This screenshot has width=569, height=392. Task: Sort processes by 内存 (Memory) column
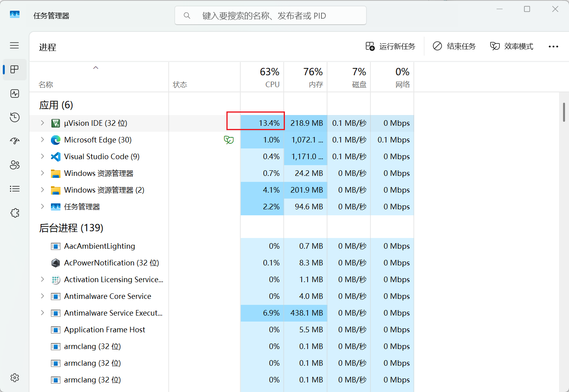(306, 77)
